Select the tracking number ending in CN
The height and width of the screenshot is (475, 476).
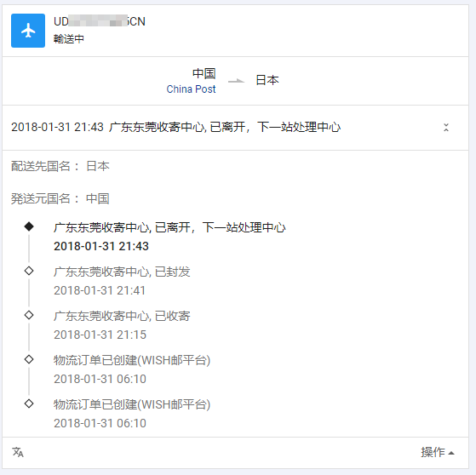(x=100, y=21)
